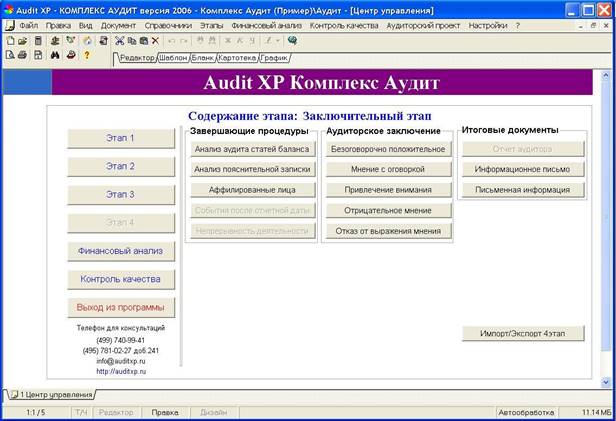
Task: Open the Настройки menu
Action: 488,26
